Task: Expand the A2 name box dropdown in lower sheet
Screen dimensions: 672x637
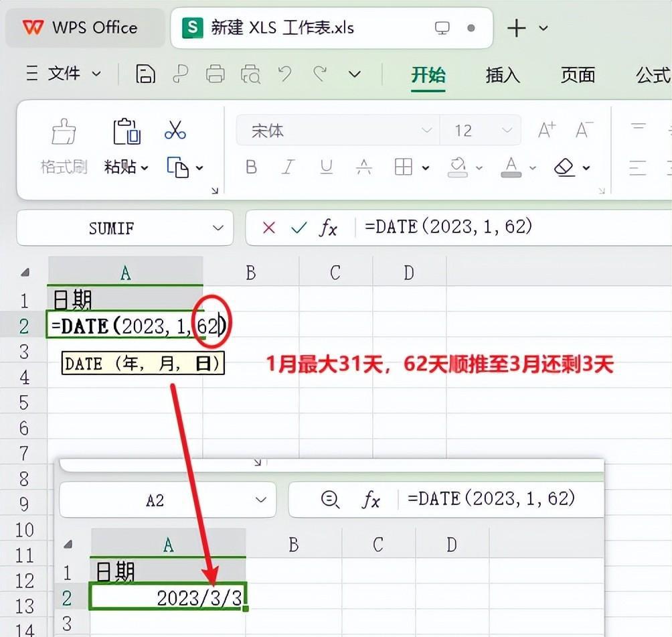Action: coord(261,500)
